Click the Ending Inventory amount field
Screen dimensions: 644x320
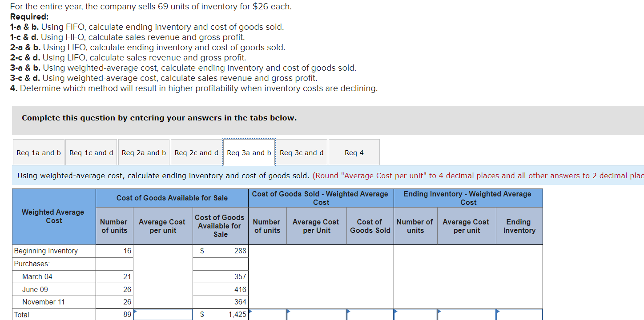[519, 316]
